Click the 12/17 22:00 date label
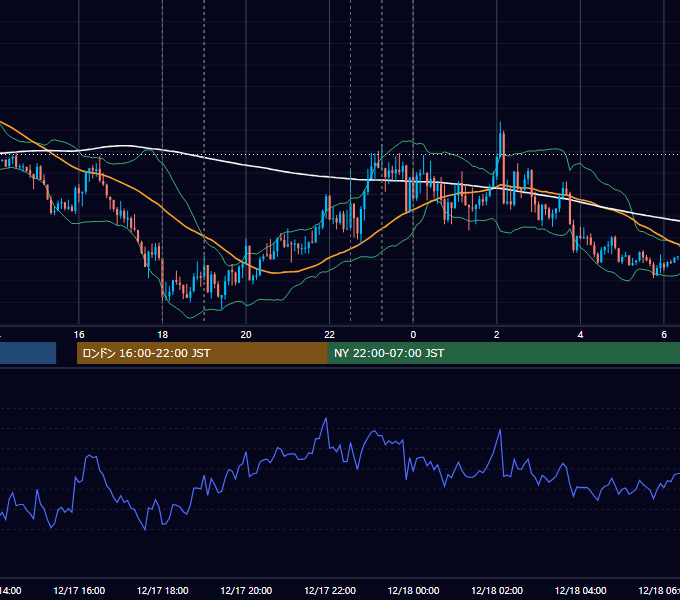Image resolution: width=680 pixels, height=600 pixels. coord(330,590)
